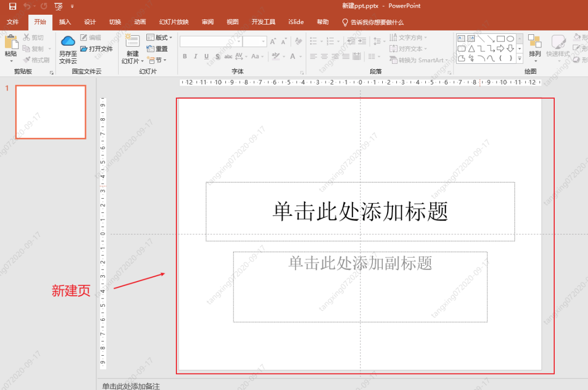Switch to the 插入 ribbon tab
The width and height of the screenshot is (588, 390).
pyautogui.click(x=65, y=22)
